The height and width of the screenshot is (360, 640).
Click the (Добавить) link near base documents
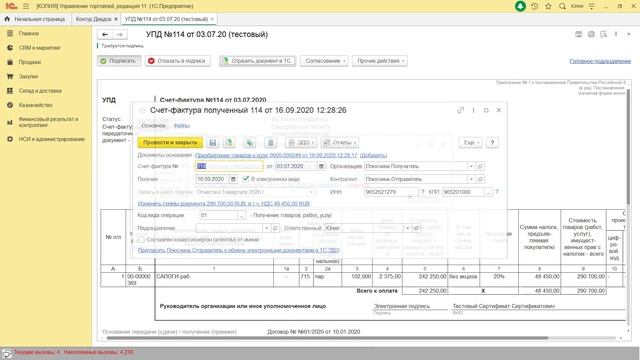pyautogui.click(x=373, y=155)
